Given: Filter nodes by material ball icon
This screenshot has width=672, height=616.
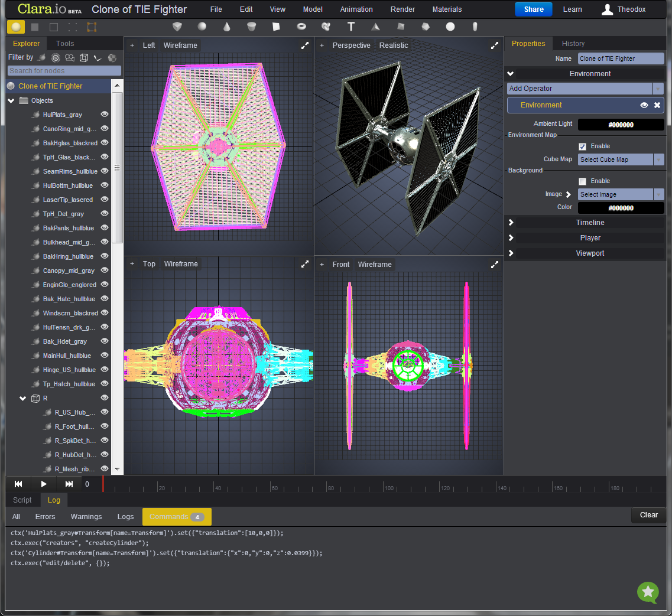Looking at the screenshot, I should tap(112, 57).
